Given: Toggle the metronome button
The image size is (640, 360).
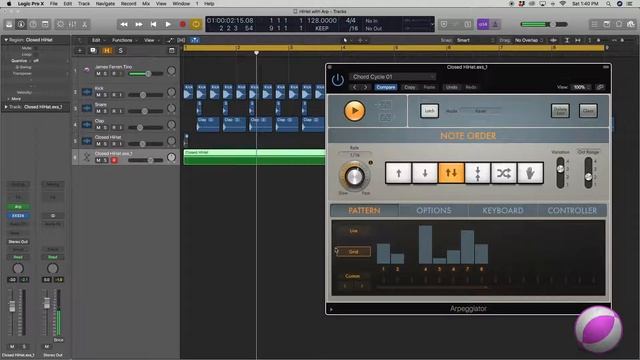Looking at the screenshot, I should [x=495, y=24].
